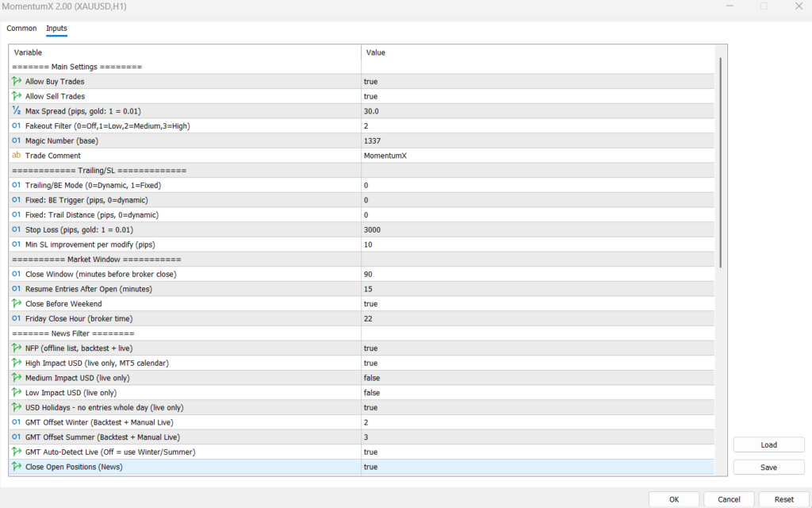Click the integer icon beside Close Window
The width and height of the screenshot is (812, 508).
tap(17, 274)
